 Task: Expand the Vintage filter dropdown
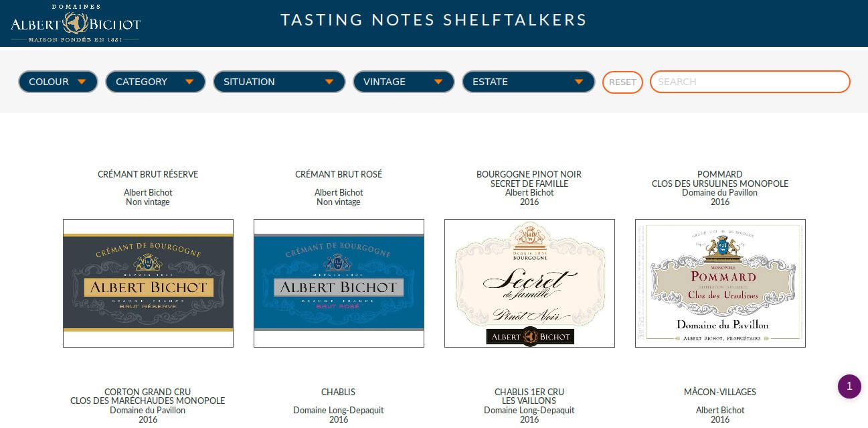tap(404, 82)
